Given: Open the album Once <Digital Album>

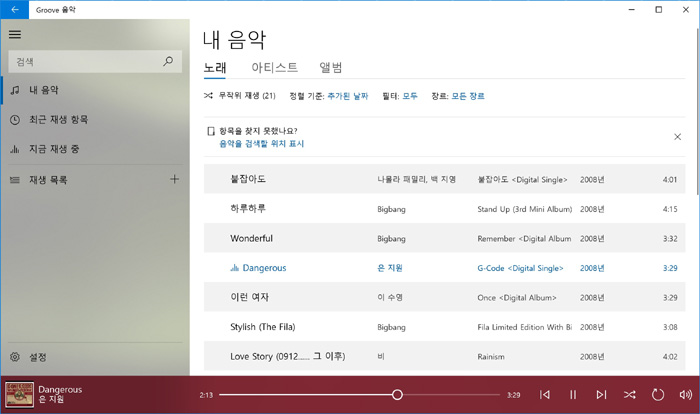Looking at the screenshot, I should (517, 297).
